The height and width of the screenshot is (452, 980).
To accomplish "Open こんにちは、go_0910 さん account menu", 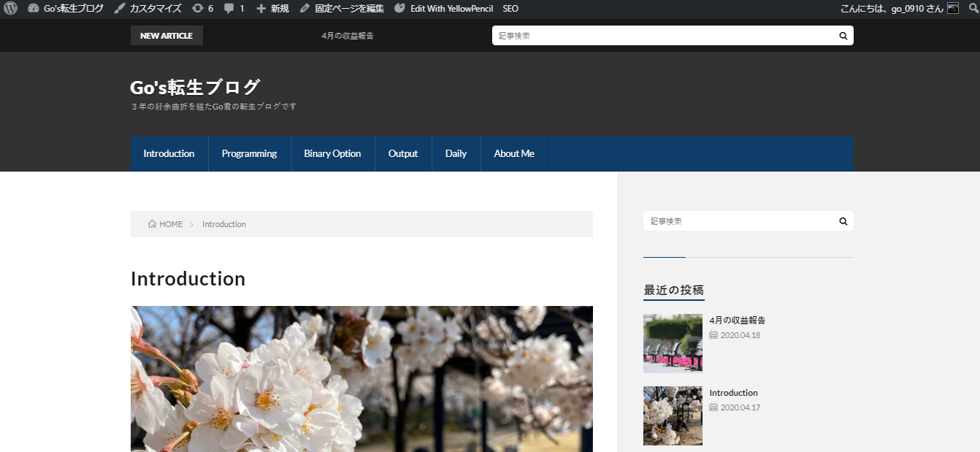I will 892,9.
